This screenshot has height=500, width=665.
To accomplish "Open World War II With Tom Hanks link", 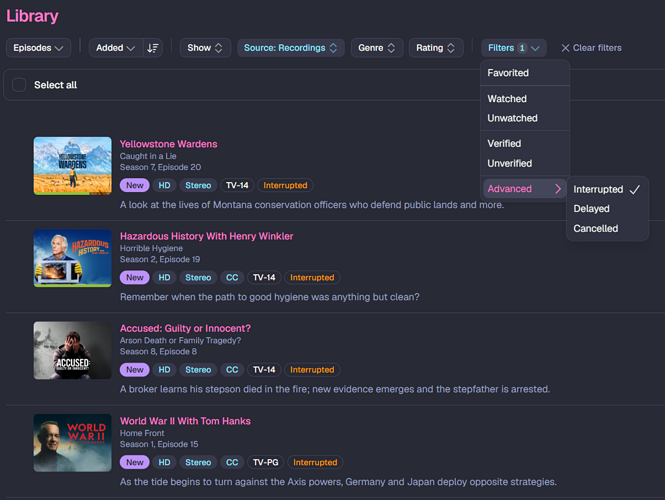I will click(x=185, y=421).
